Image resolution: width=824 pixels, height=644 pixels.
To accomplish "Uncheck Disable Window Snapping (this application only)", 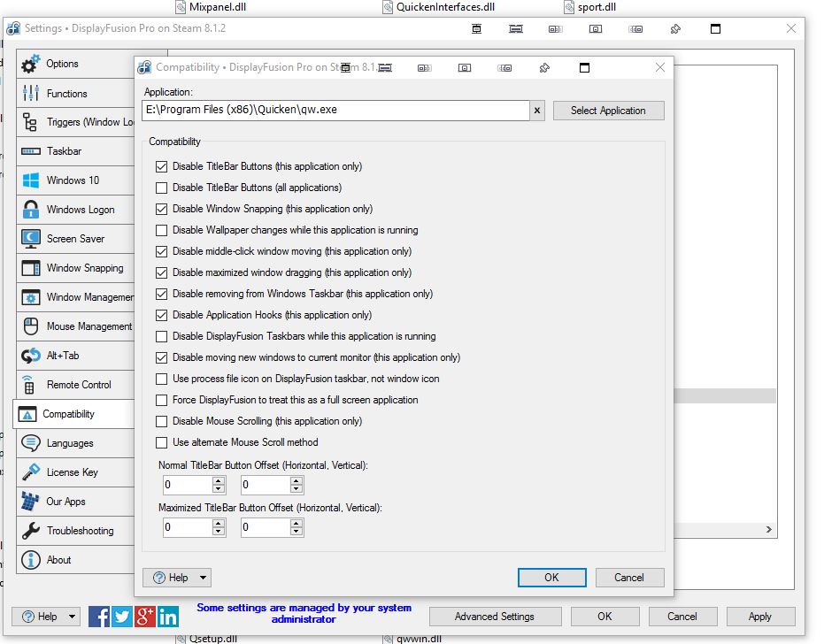I will (x=161, y=210).
